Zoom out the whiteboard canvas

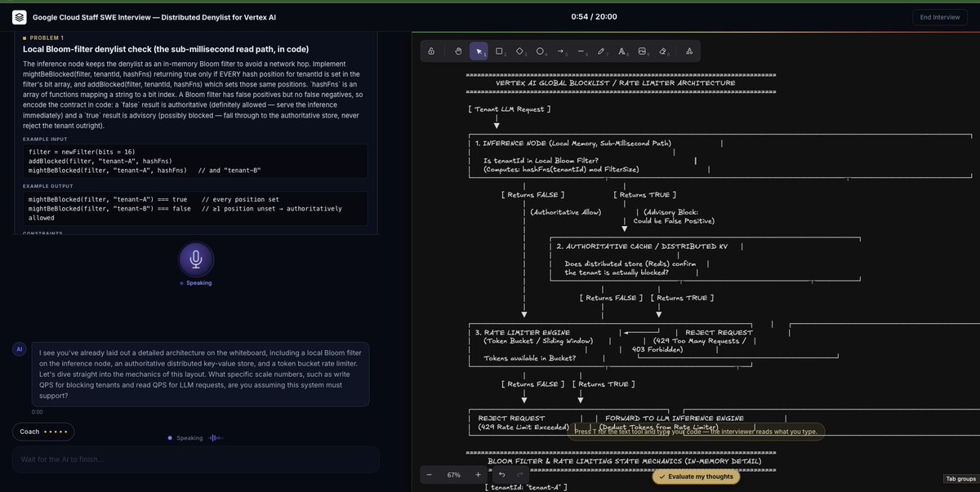click(x=430, y=474)
